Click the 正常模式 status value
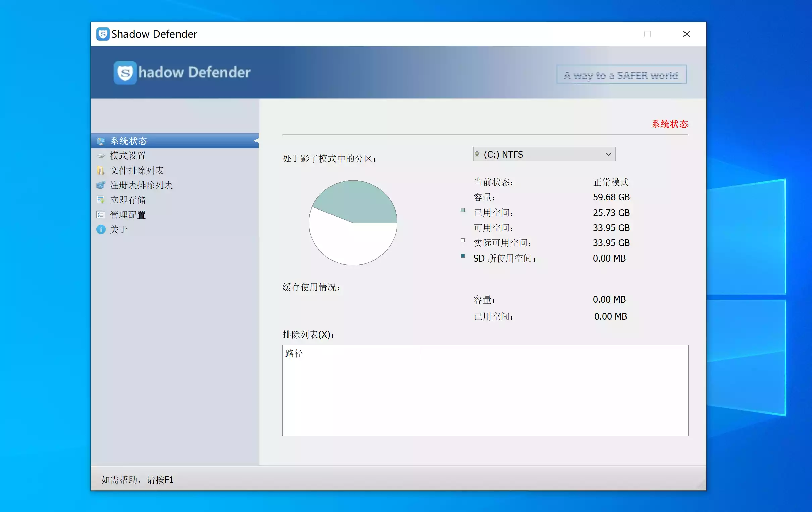 coord(611,182)
